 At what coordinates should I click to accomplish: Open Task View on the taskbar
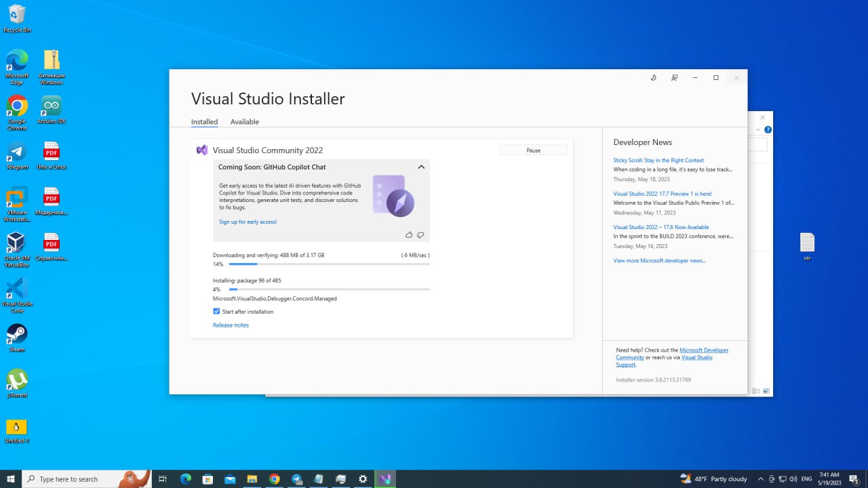coord(163,479)
